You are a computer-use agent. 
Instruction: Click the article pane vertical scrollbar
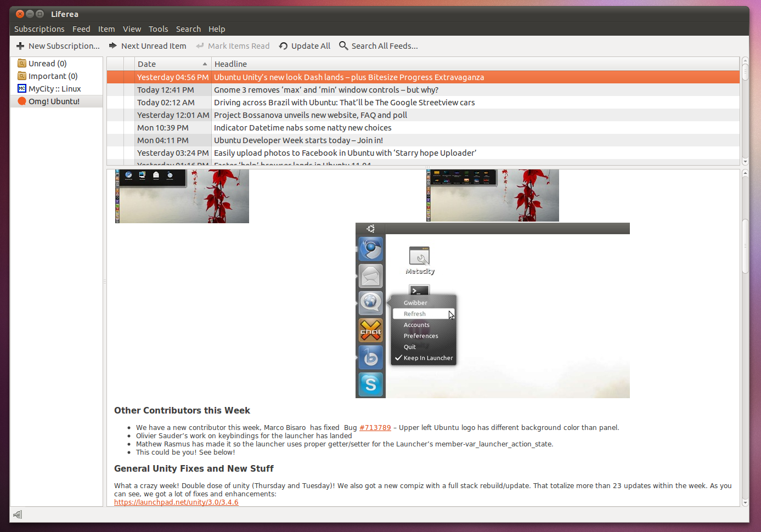click(x=745, y=338)
